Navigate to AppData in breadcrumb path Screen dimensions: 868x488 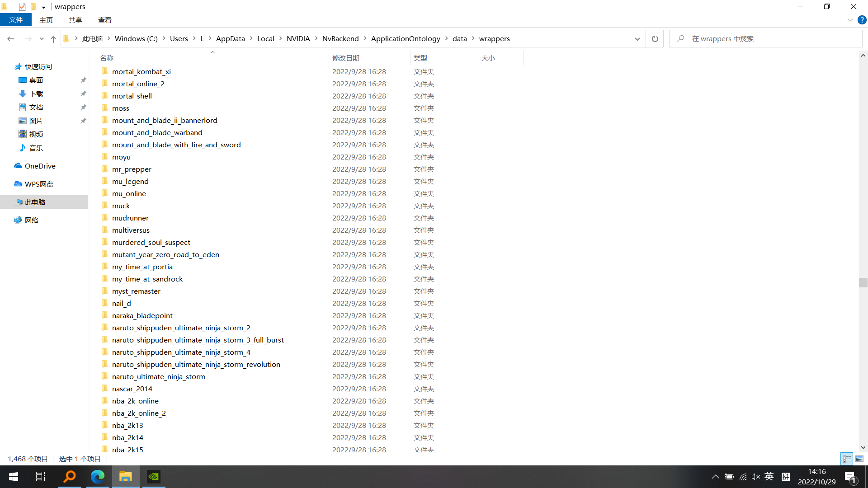point(230,39)
